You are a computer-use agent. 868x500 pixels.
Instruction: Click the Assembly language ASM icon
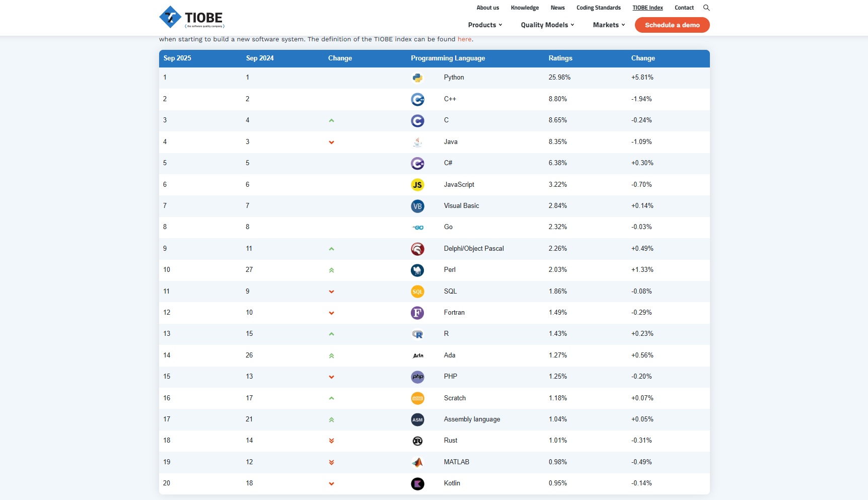pyautogui.click(x=417, y=419)
